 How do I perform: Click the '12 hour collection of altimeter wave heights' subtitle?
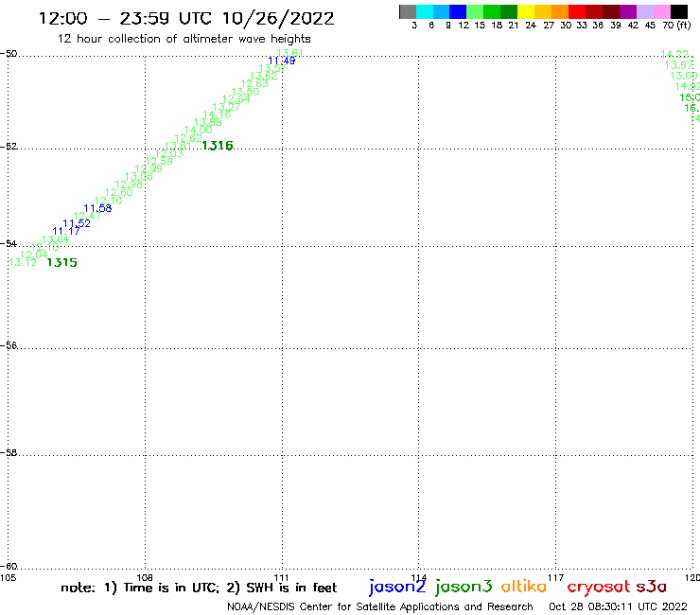point(184,39)
